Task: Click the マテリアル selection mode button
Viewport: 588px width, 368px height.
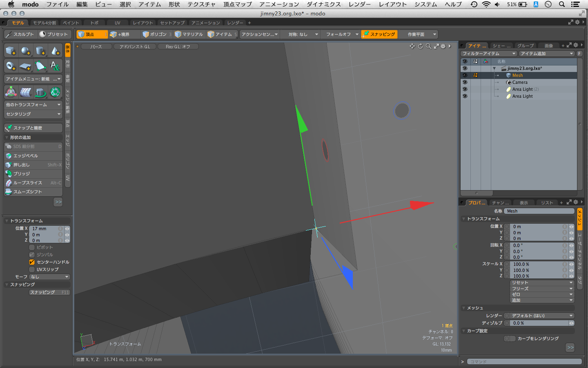Action: coord(189,34)
